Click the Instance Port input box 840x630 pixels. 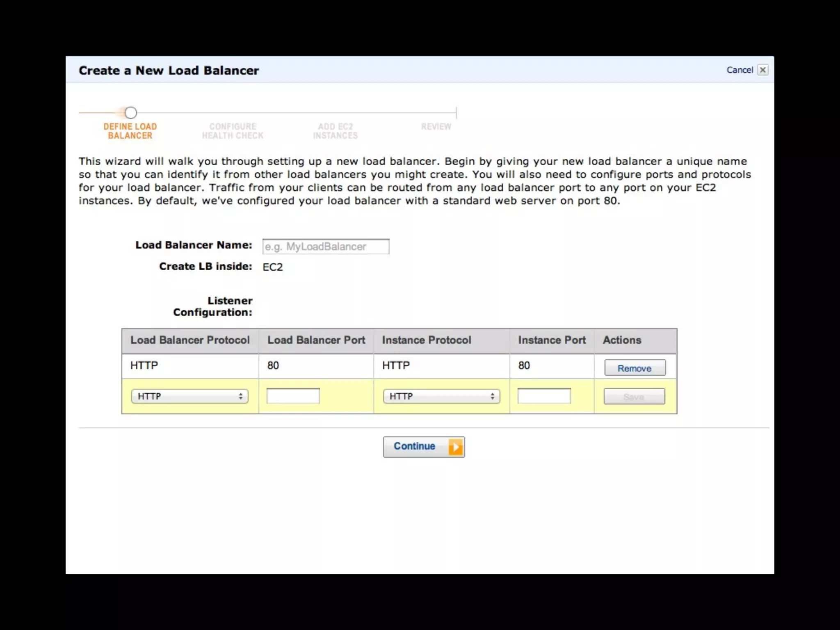(544, 396)
